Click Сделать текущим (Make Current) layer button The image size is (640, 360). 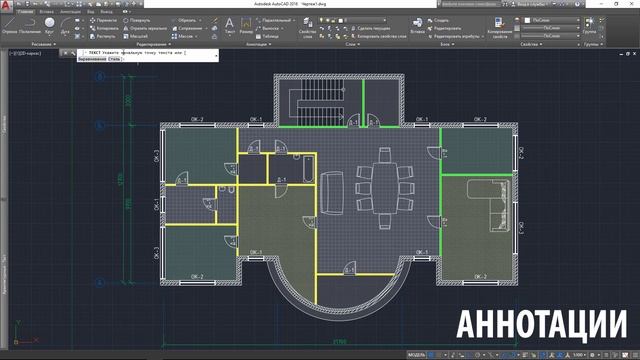pos(371,28)
